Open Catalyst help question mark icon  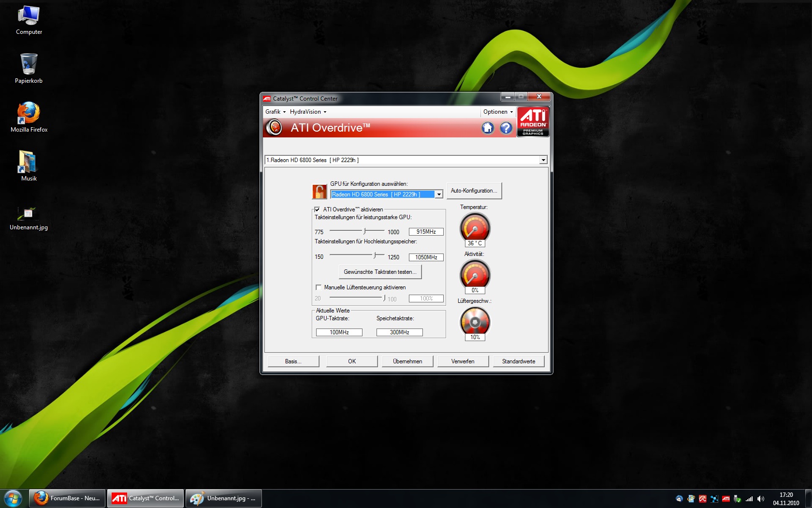pos(506,128)
